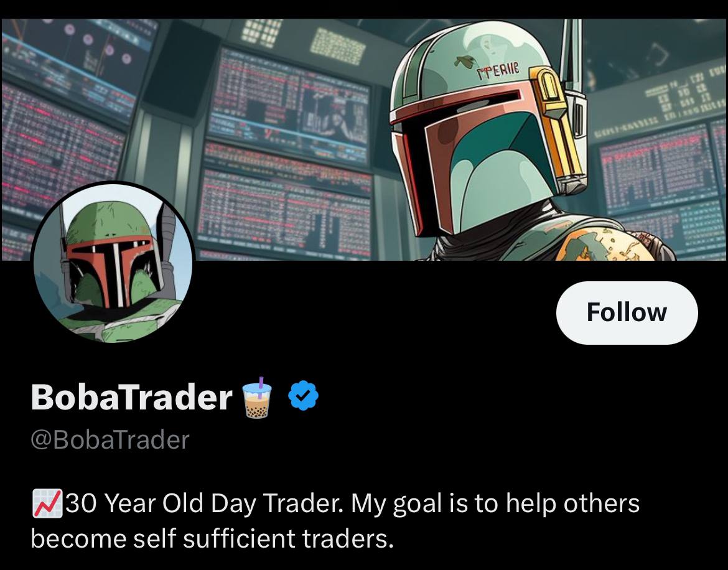
Task: Click the @BobaTrader handle text
Action: (110, 440)
